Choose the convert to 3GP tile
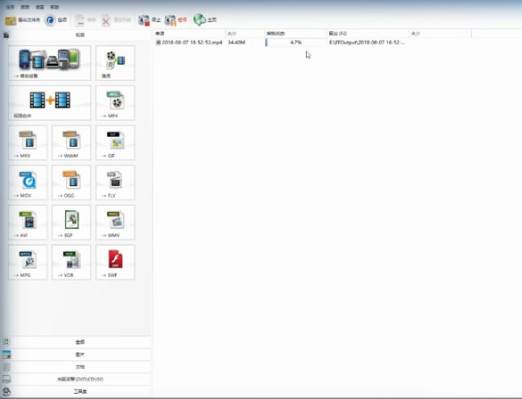This screenshot has height=399, width=522. pyautogui.click(x=71, y=222)
